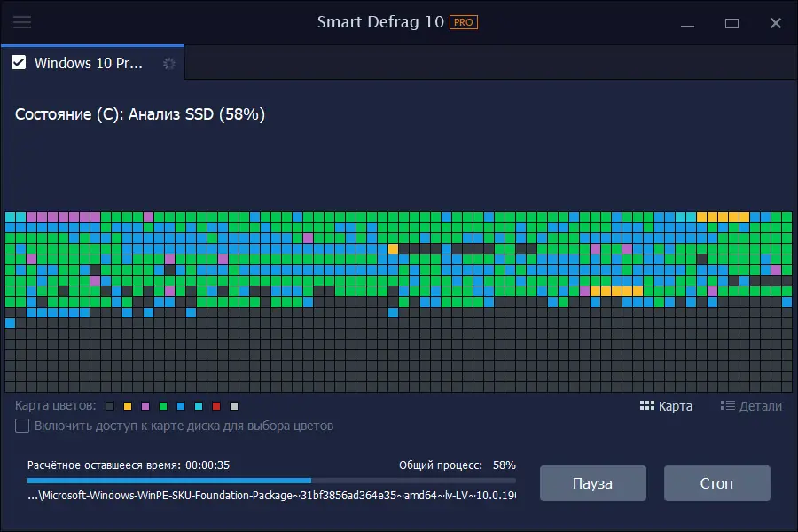Click the Smart Defrag 10 title text
This screenshot has height=532, width=798.
pyautogui.click(x=380, y=22)
